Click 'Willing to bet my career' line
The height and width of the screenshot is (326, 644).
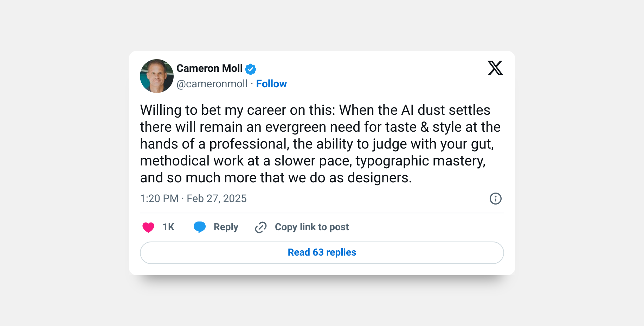coord(315,110)
